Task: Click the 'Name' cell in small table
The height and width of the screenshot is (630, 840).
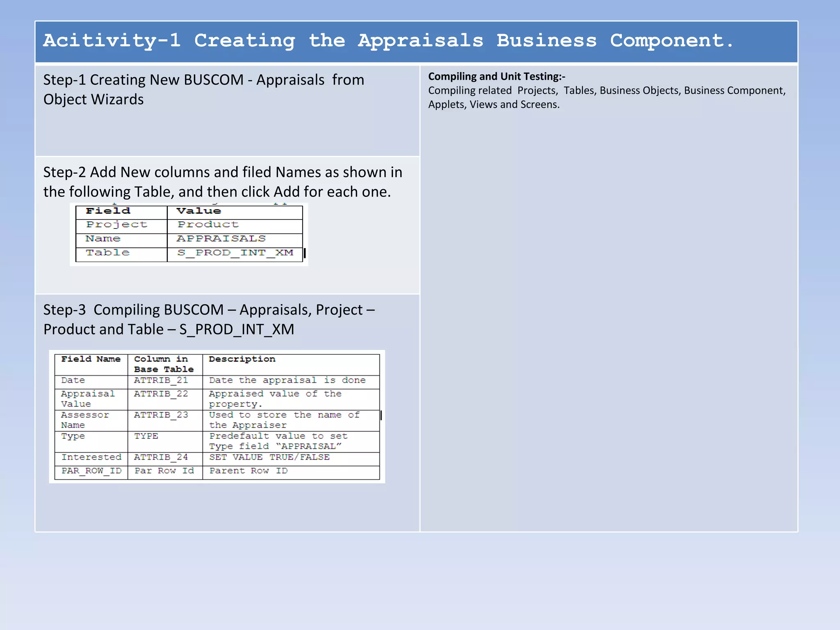Action: click(121, 240)
